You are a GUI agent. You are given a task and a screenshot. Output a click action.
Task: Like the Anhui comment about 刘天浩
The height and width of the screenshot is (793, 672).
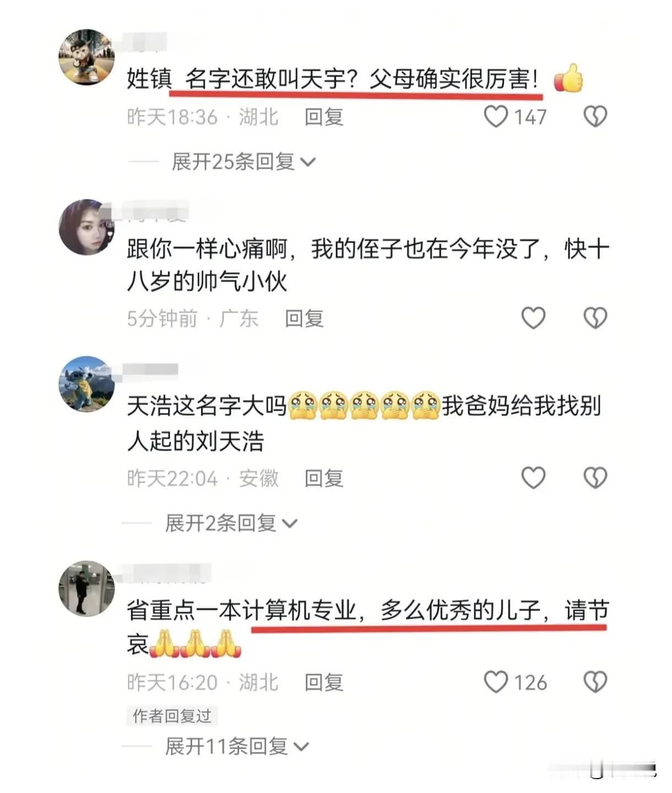[533, 478]
